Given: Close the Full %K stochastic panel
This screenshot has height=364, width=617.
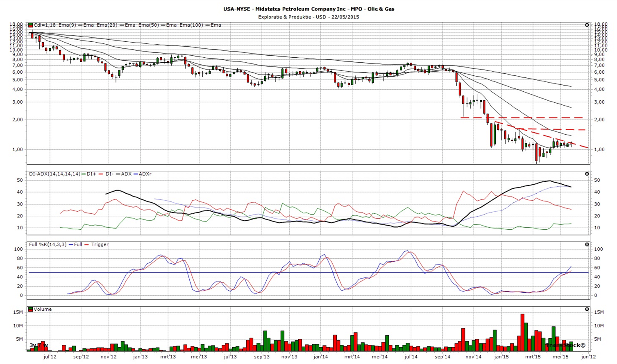Looking at the screenshot, I should click(587, 244).
